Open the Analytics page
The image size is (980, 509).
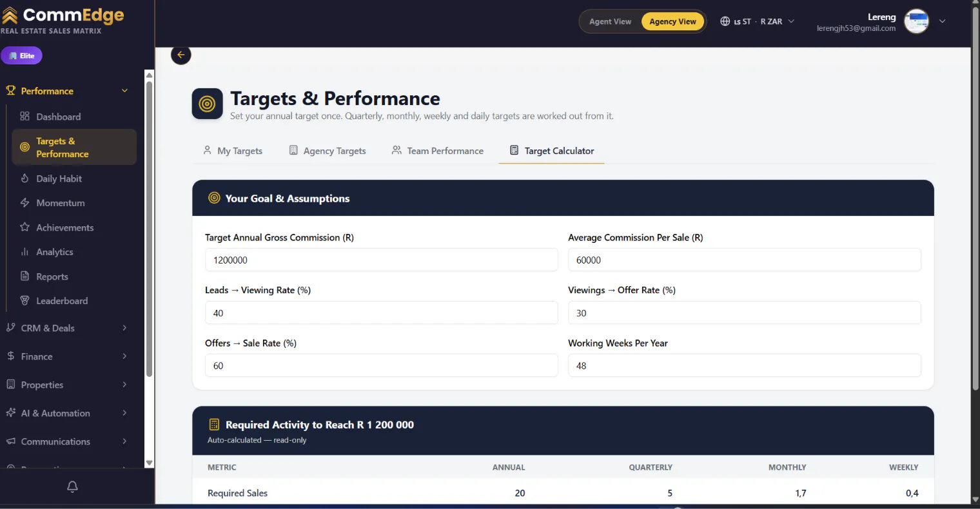coord(74,252)
